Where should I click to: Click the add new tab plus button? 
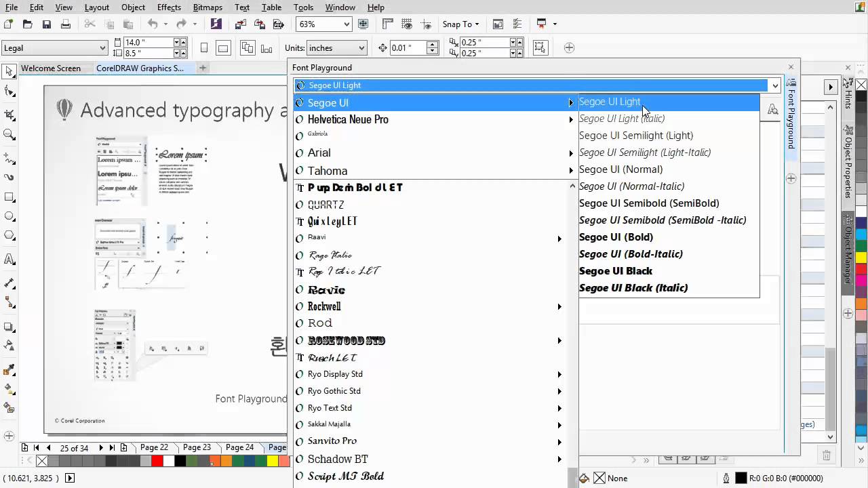coord(202,68)
